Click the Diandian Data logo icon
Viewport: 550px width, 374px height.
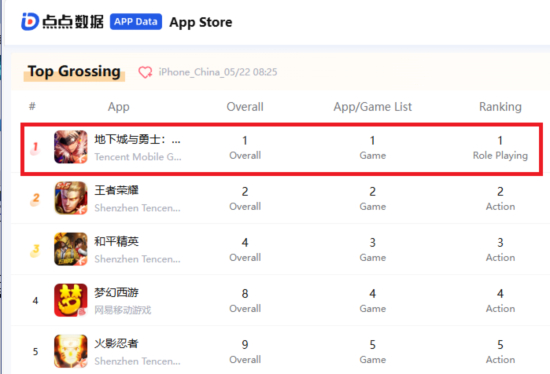[x=30, y=21]
